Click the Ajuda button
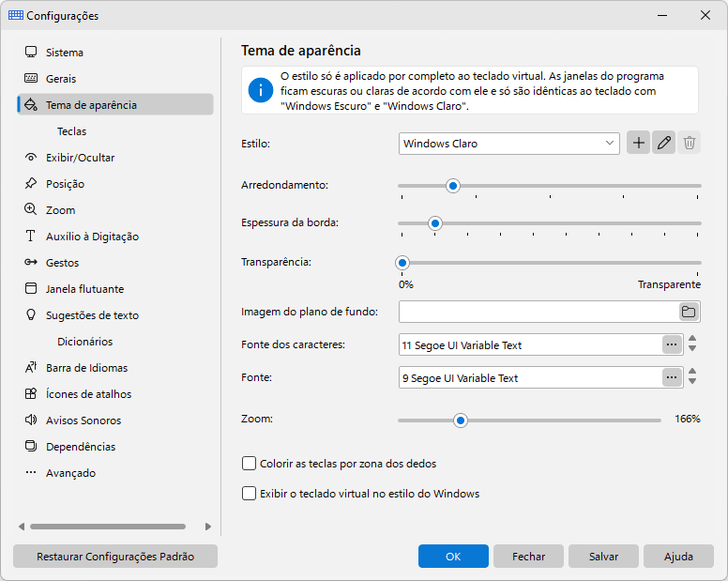Image resolution: width=728 pixels, height=581 pixels. tap(678, 556)
